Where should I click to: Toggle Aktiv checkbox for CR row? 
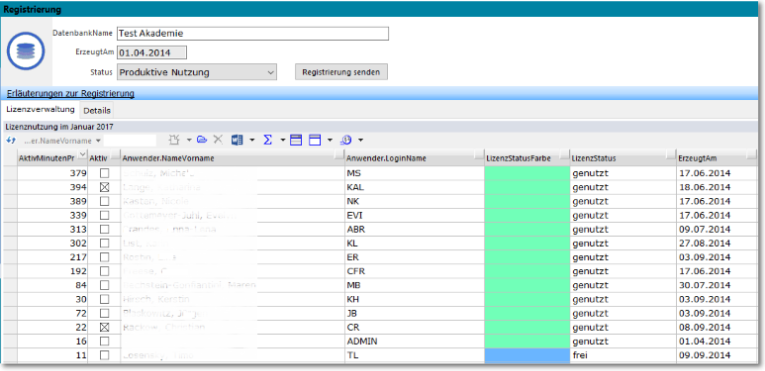pyautogui.click(x=104, y=327)
